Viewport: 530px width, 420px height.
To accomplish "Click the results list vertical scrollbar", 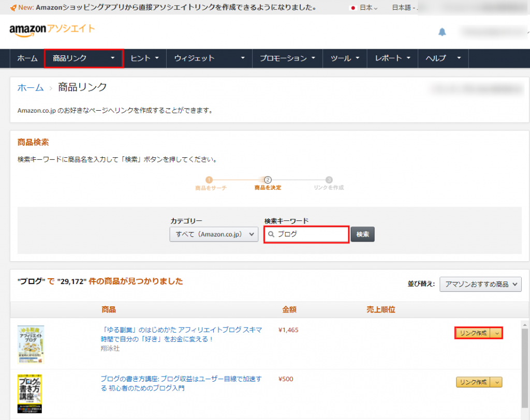I will [x=524, y=368].
